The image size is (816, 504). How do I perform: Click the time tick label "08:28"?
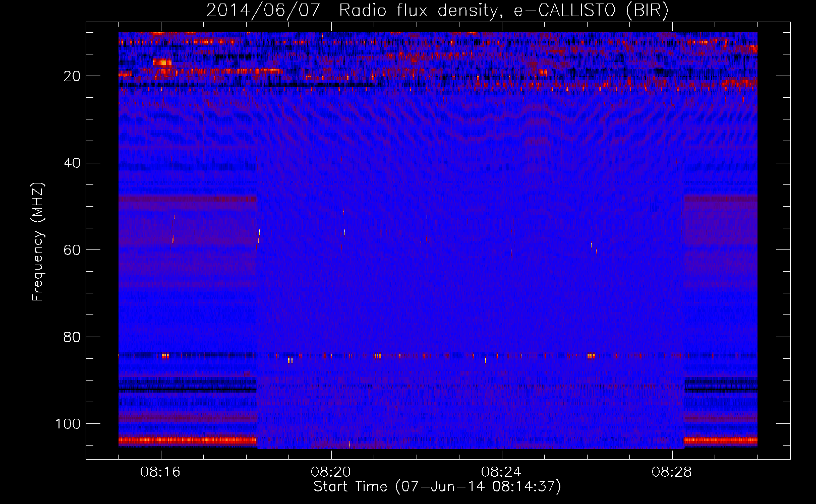[672, 472]
